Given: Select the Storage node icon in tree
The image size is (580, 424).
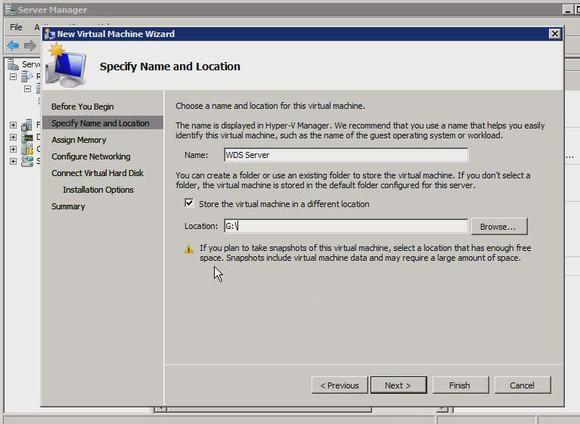Looking at the screenshot, I should click(27, 161).
